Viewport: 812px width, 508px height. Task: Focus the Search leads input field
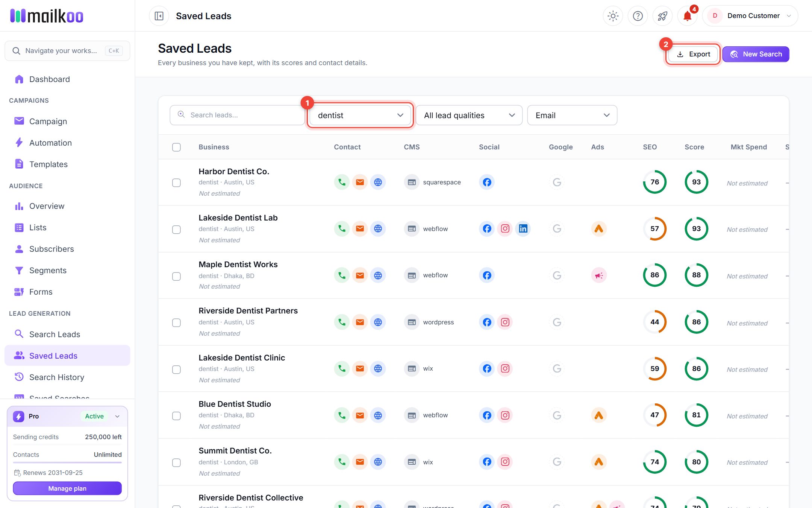[x=237, y=115]
